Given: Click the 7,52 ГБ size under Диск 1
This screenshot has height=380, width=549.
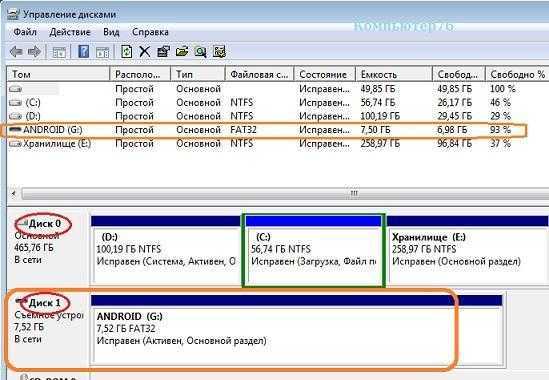Looking at the screenshot, I should click(x=29, y=327).
